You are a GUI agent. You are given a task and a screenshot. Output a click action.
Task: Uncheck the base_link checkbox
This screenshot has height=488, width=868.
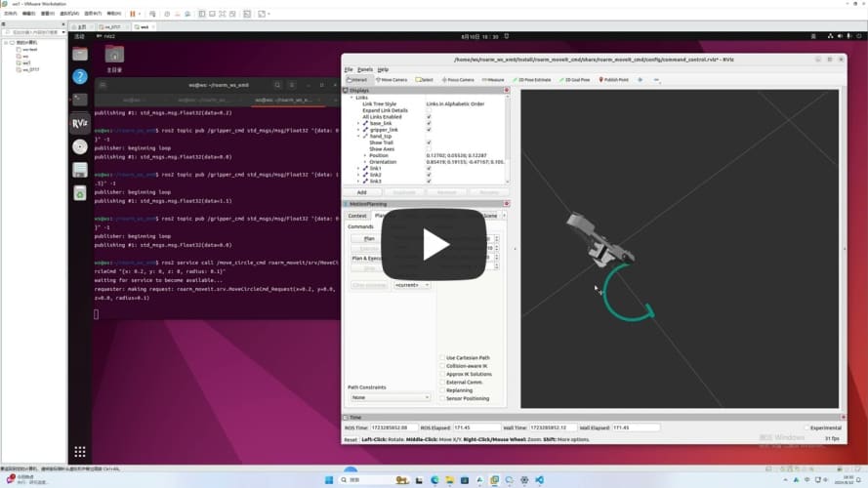[x=429, y=123]
